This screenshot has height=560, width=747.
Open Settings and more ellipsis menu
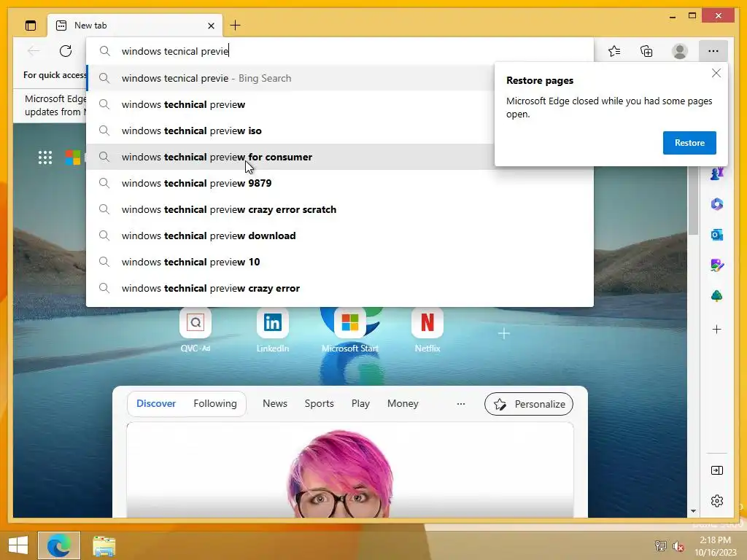[713, 51]
